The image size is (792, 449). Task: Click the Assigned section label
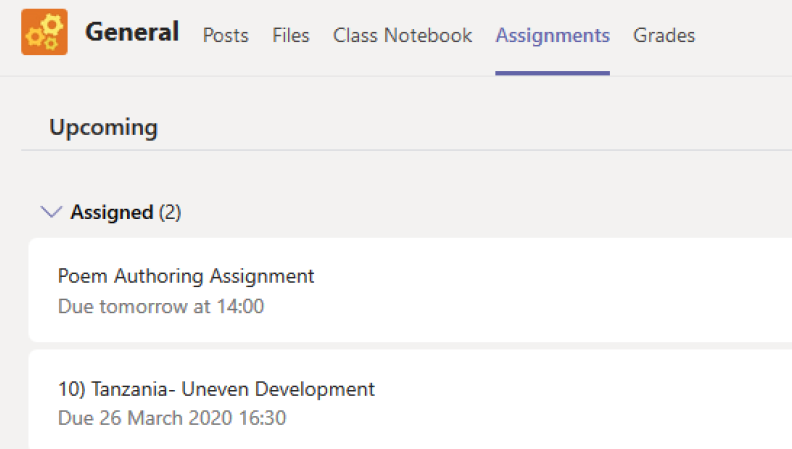[111, 212]
